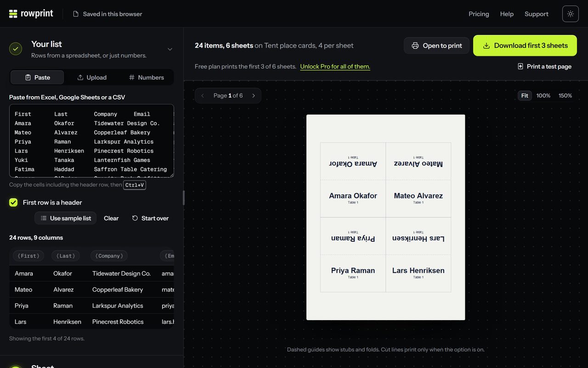Click into the paste data text area
This screenshot has height=368, width=588.
[x=91, y=141]
